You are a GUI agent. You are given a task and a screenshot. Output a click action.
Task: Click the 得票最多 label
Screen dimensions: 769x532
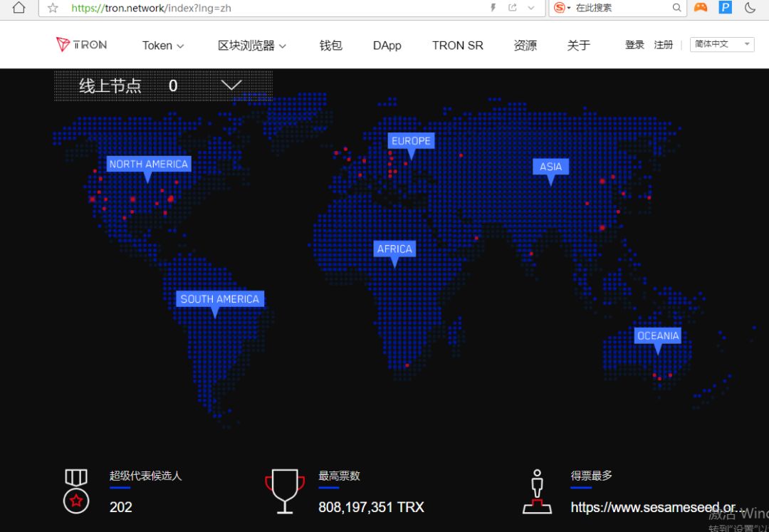coord(592,476)
